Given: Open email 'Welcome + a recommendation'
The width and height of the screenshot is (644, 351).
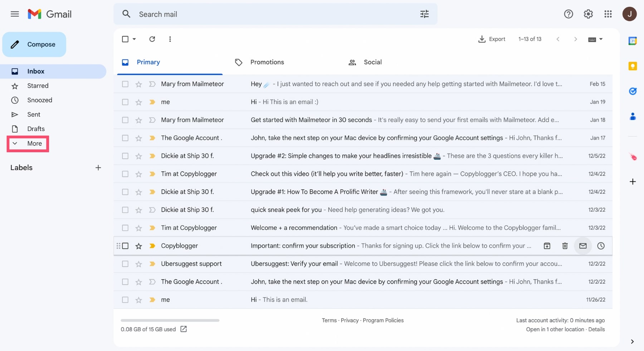Looking at the screenshot, I should [363, 228].
